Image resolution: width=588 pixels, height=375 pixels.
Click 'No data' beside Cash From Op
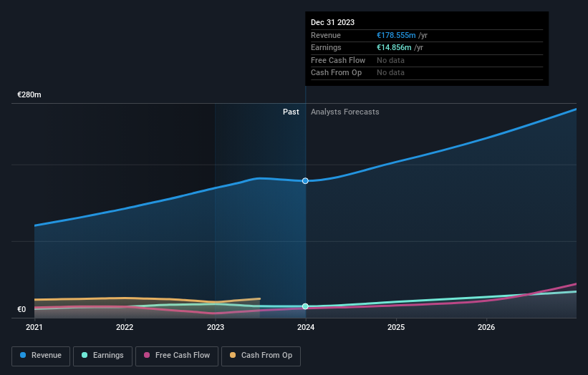390,73
